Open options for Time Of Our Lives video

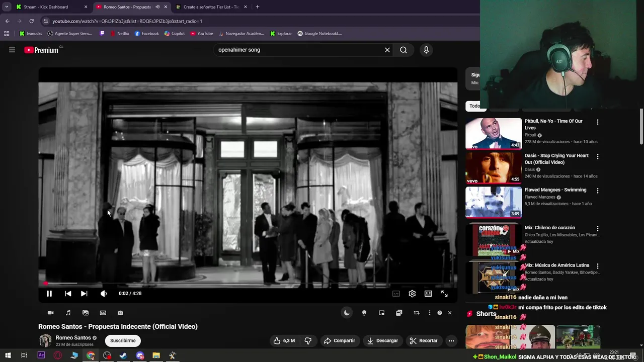pyautogui.click(x=598, y=122)
